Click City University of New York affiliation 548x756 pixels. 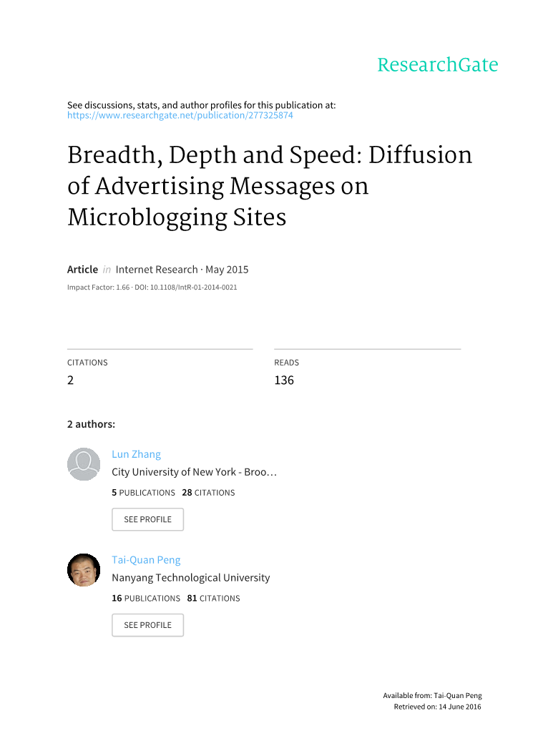coord(194,472)
